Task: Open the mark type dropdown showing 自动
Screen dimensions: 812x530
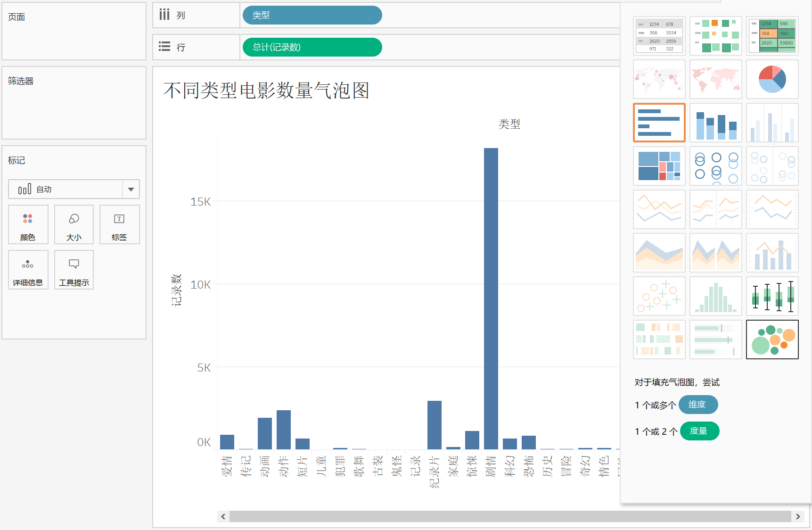Action: click(x=74, y=189)
